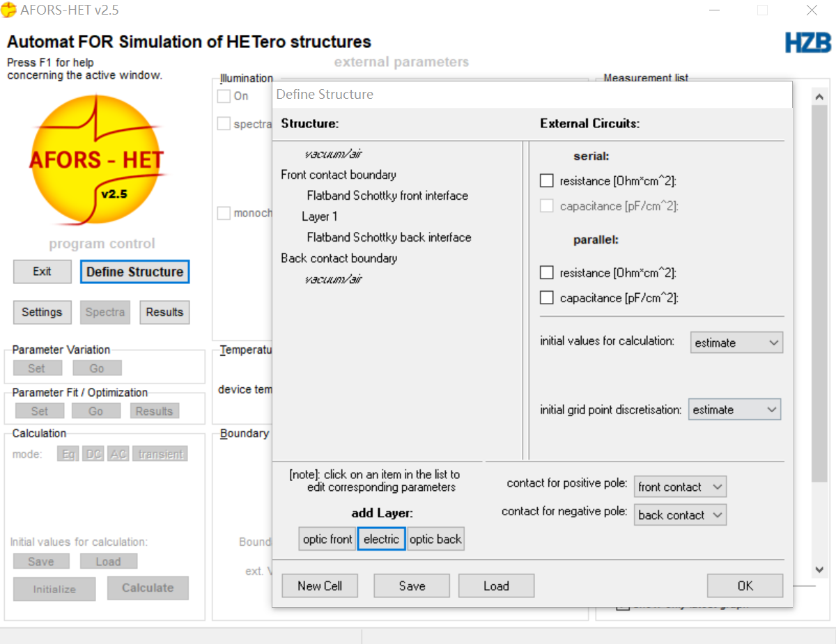
Task: Enable serial resistance checkbox
Action: [547, 181]
